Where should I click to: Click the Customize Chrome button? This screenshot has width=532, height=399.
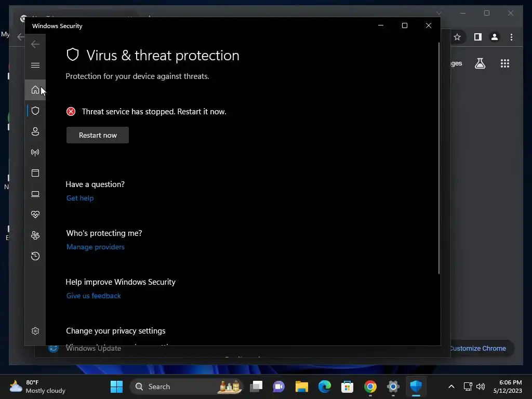(478, 349)
